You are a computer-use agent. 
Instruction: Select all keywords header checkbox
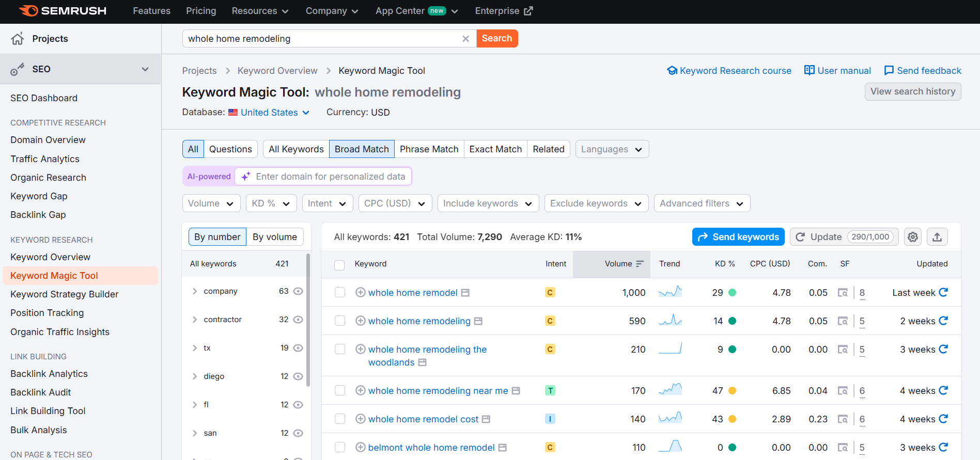[x=339, y=265]
